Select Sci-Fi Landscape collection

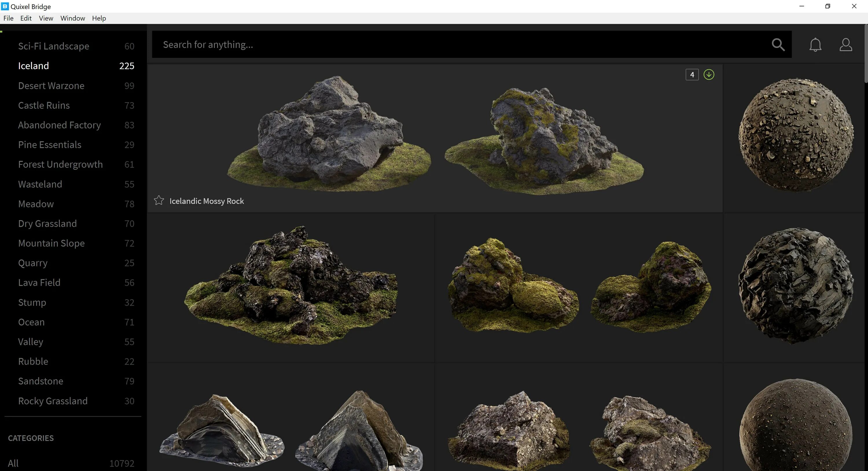click(54, 46)
